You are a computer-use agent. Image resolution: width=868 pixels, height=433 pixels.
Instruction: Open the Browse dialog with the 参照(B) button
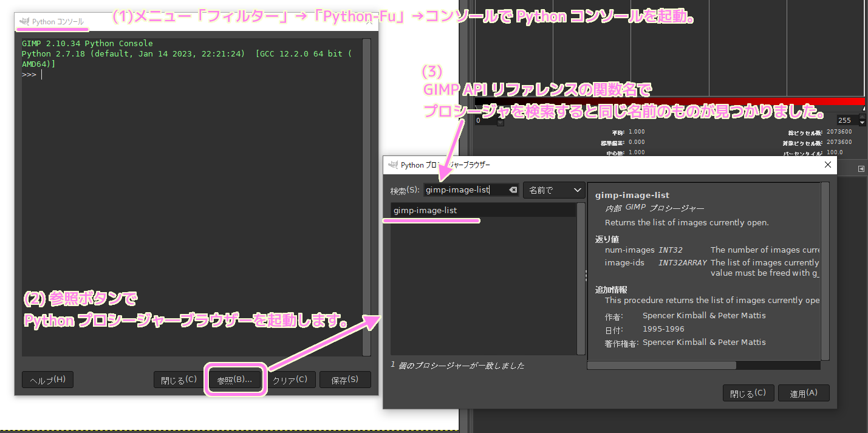(235, 380)
